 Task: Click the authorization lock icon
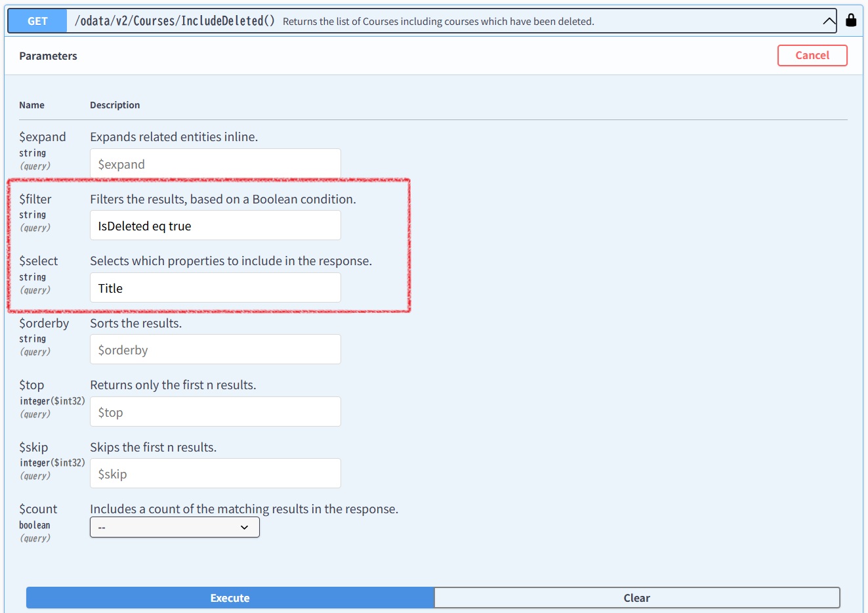tap(851, 20)
